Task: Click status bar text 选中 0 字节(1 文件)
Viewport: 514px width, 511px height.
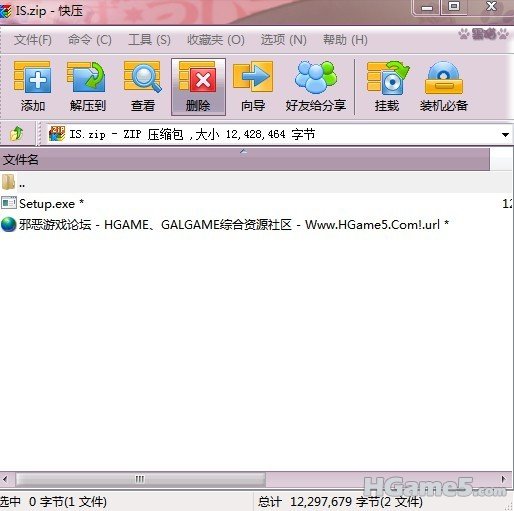Action: click(53, 502)
